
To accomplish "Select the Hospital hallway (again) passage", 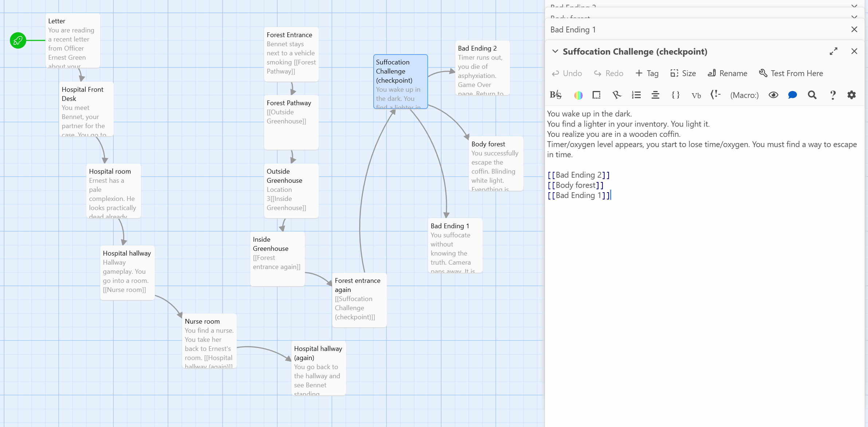I will tap(319, 368).
